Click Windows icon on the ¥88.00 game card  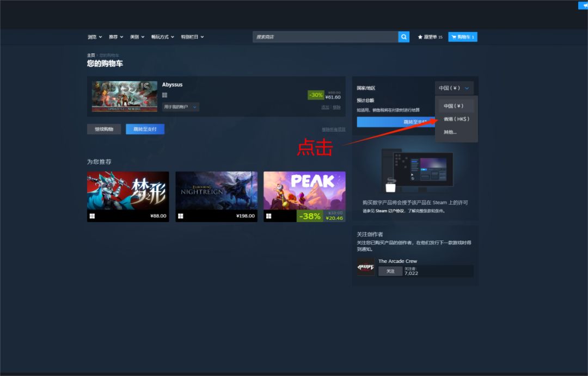pos(92,216)
